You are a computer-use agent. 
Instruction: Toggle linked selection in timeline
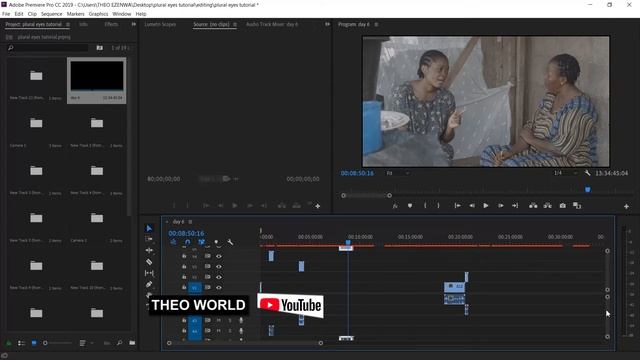pos(201,242)
